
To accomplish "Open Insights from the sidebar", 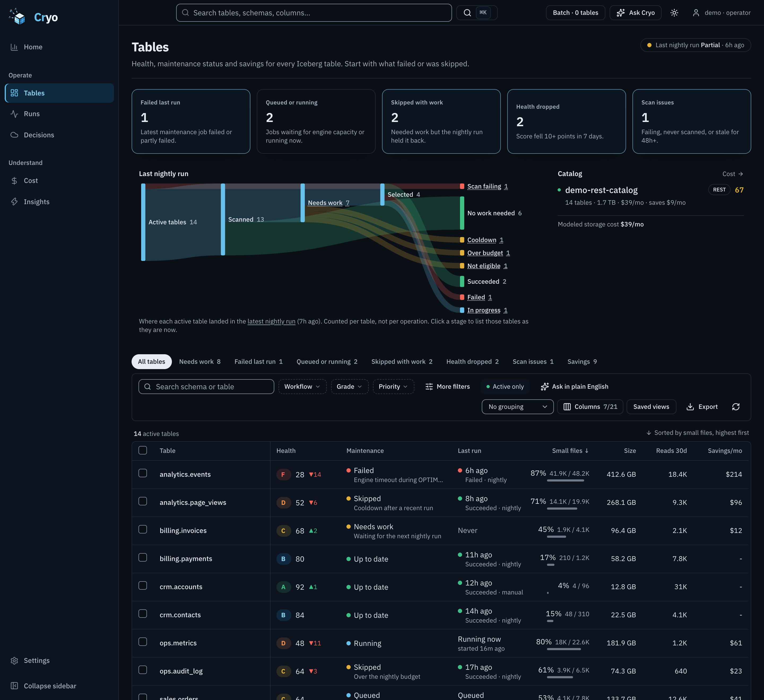I will 59,202.
